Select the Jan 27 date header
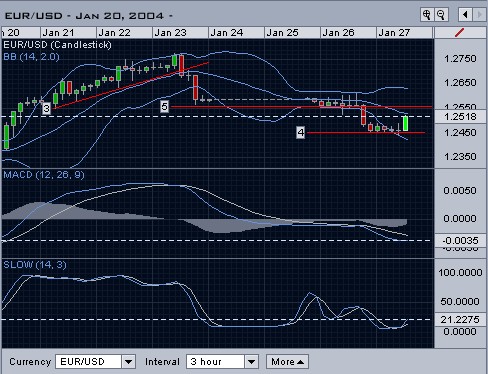Screen dimensions: 488x374 [x=404, y=33]
